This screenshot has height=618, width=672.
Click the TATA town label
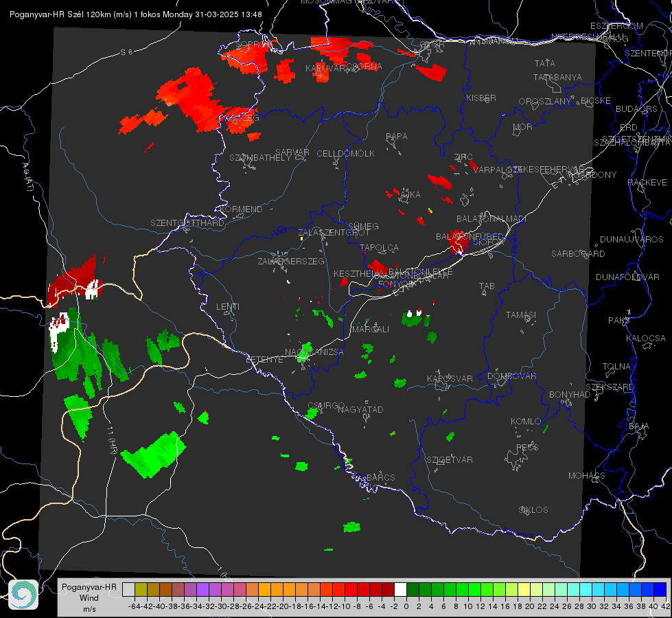coord(545,63)
